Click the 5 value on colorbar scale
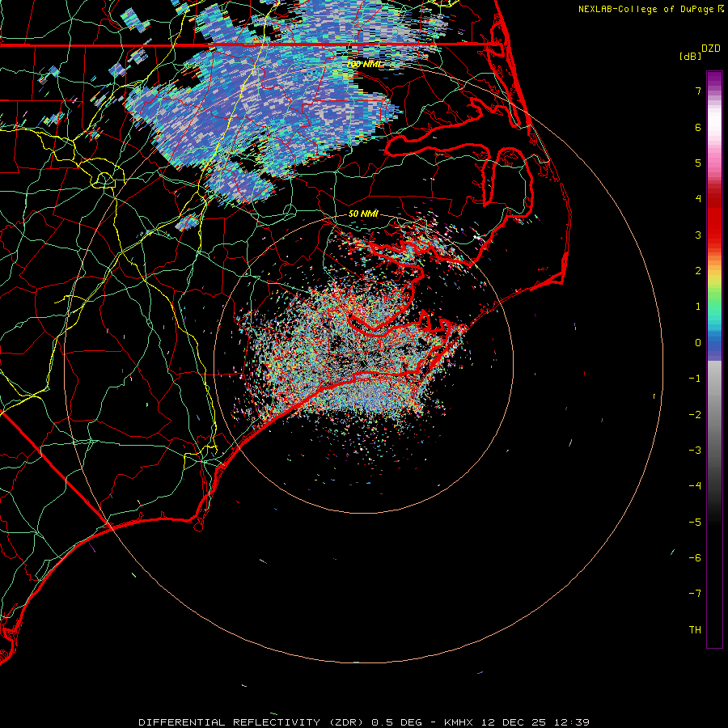This screenshot has height=728, width=728. point(698,163)
